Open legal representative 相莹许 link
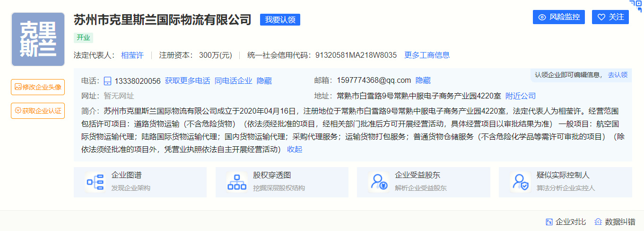This screenshot has height=231, width=644. [x=132, y=55]
